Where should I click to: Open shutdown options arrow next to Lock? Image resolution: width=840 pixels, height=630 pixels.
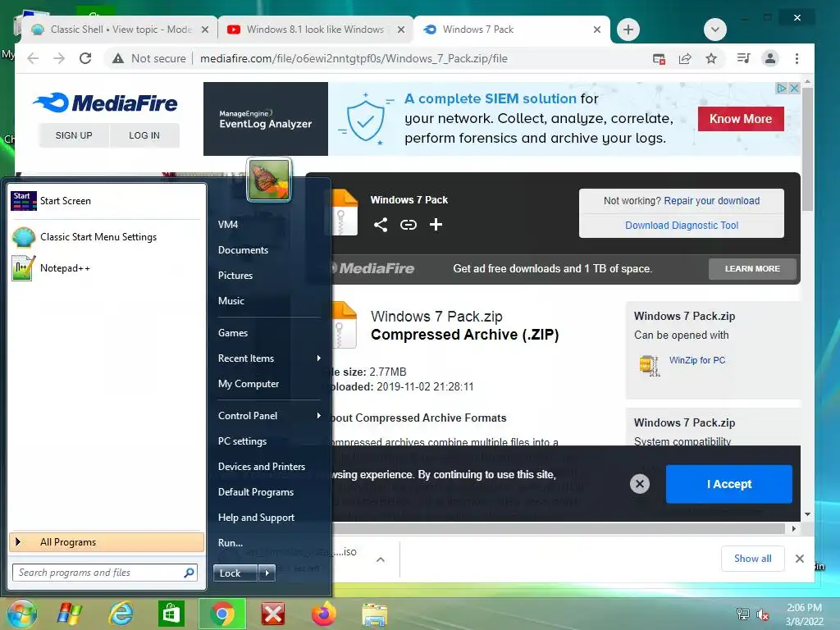267,573
